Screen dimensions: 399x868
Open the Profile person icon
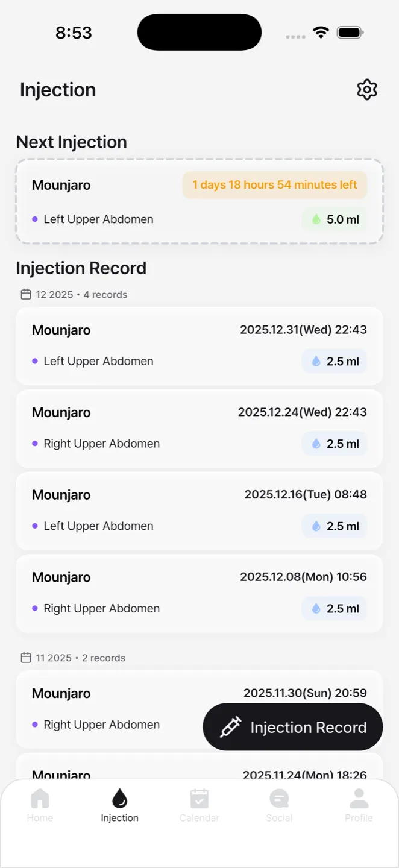click(359, 799)
